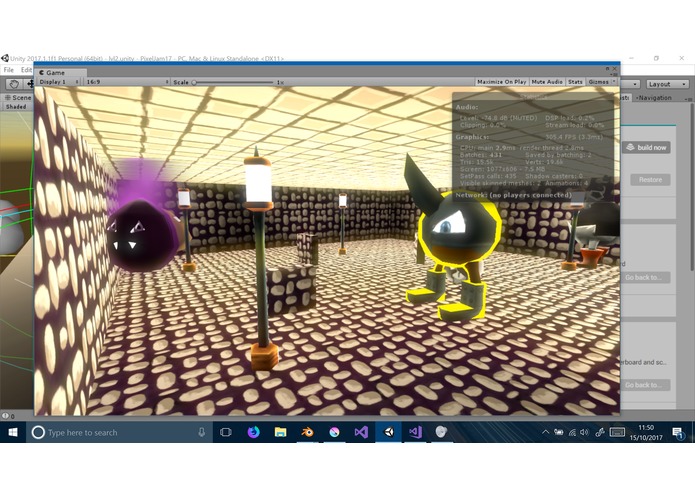This screenshot has width=695, height=494.
Task: Click the Game window lock icon
Action: 608,69
